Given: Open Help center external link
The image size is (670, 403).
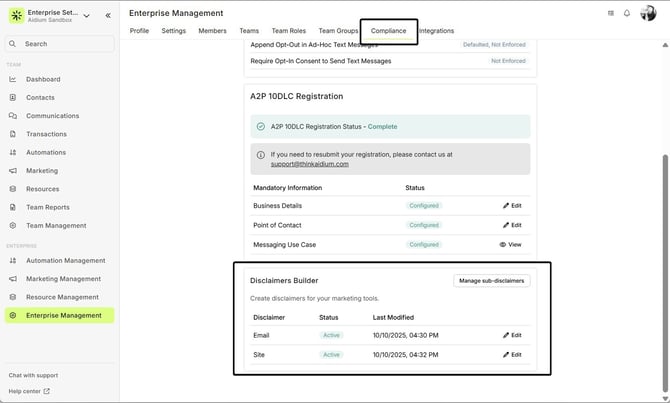Looking at the screenshot, I should (x=29, y=391).
